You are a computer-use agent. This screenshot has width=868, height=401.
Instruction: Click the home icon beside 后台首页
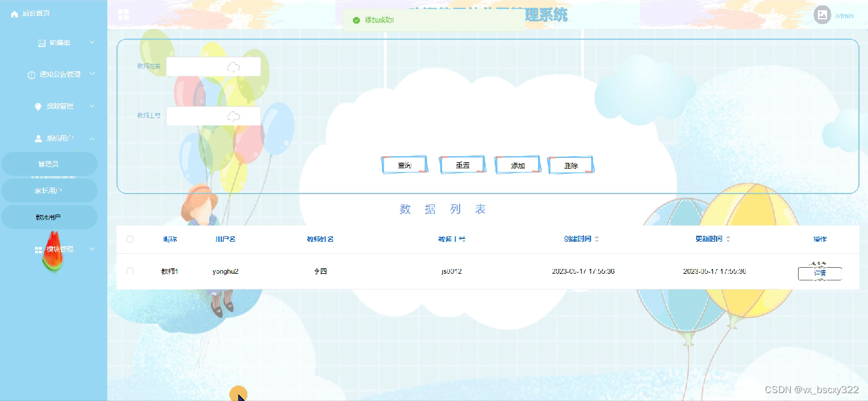pyautogui.click(x=14, y=14)
